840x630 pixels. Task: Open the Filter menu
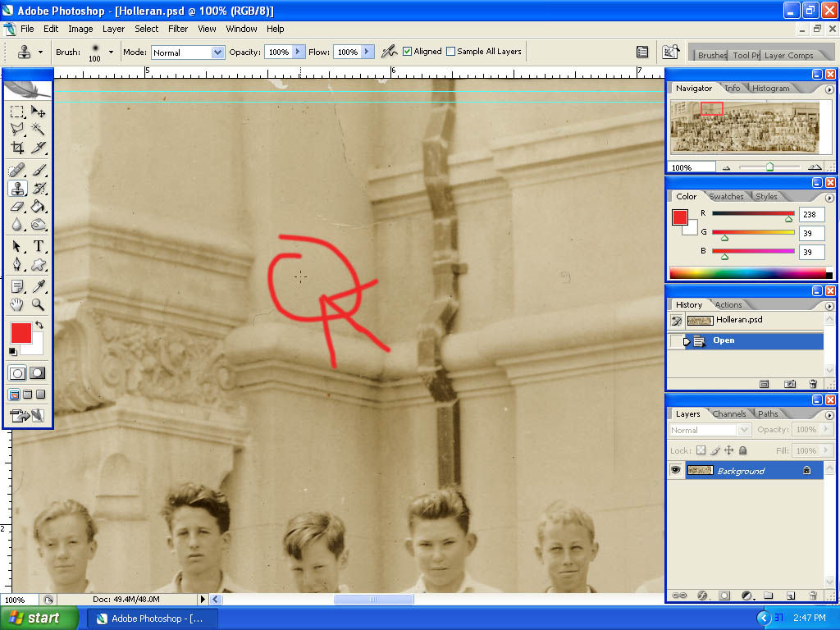[x=178, y=29]
